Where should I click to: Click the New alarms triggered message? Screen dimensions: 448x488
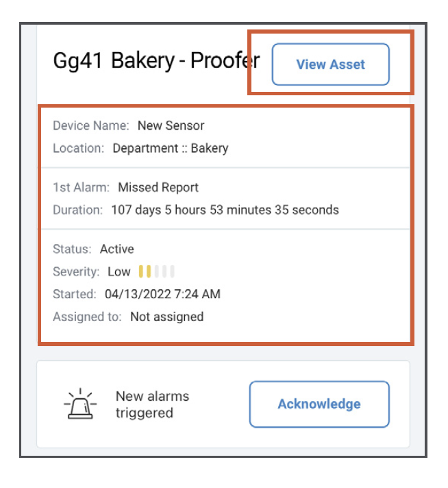(153, 404)
